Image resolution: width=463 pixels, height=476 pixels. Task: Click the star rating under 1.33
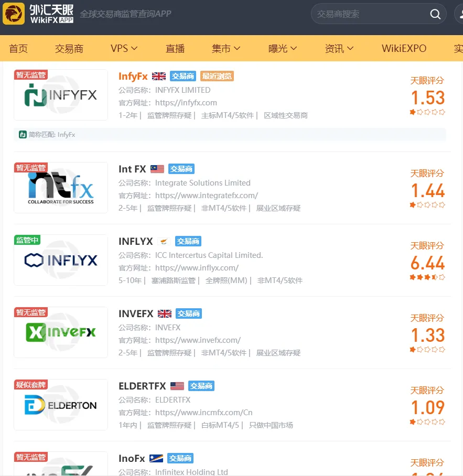[x=427, y=350]
